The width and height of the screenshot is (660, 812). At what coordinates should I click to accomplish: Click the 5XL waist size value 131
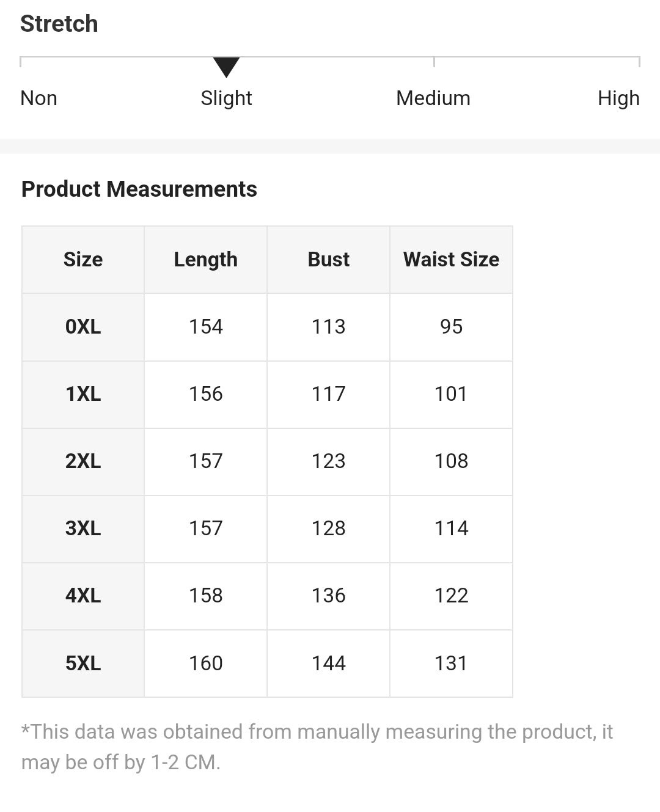(451, 664)
